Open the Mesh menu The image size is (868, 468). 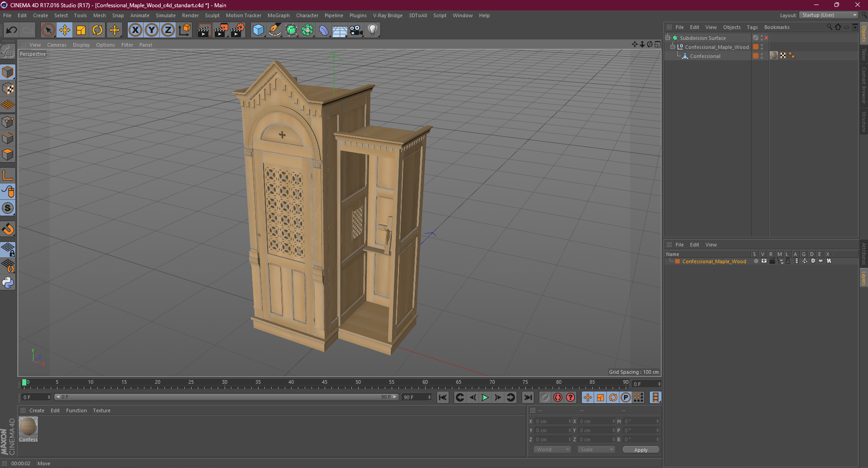tap(100, 15)
